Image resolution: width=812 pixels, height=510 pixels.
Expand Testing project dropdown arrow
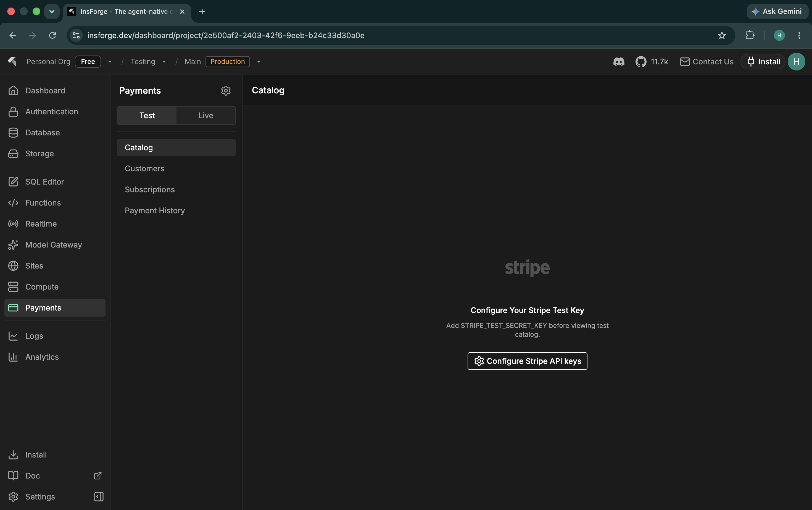click(164, 62)
